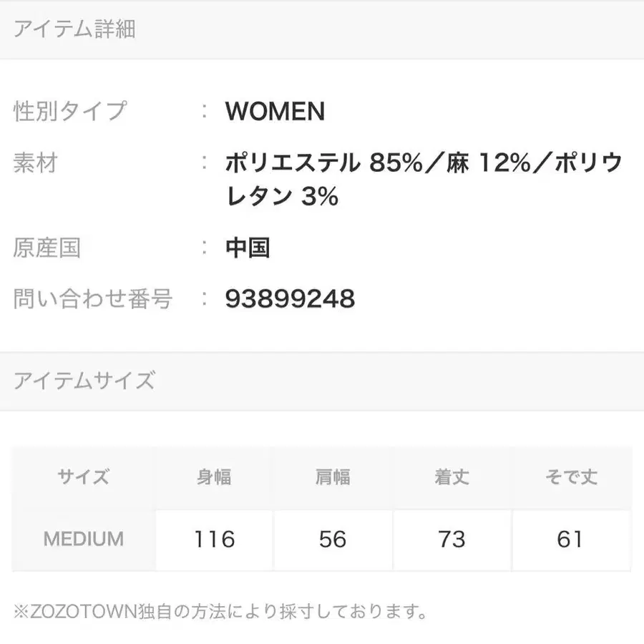Click the inquiry number 93899248
The height and width of the screenshot is (644, 644).
290,298
